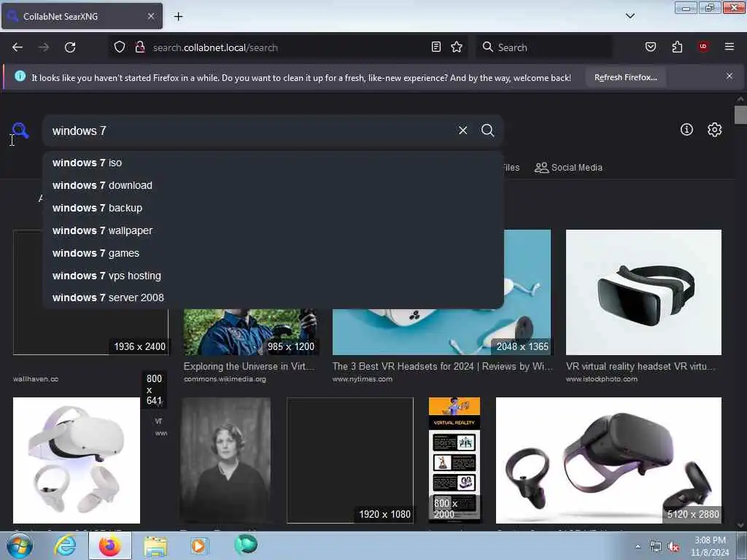Open SearXNG preferences gear icon
Screen dimensions: 747x560
pyautogui.click(x=714, y=130)
